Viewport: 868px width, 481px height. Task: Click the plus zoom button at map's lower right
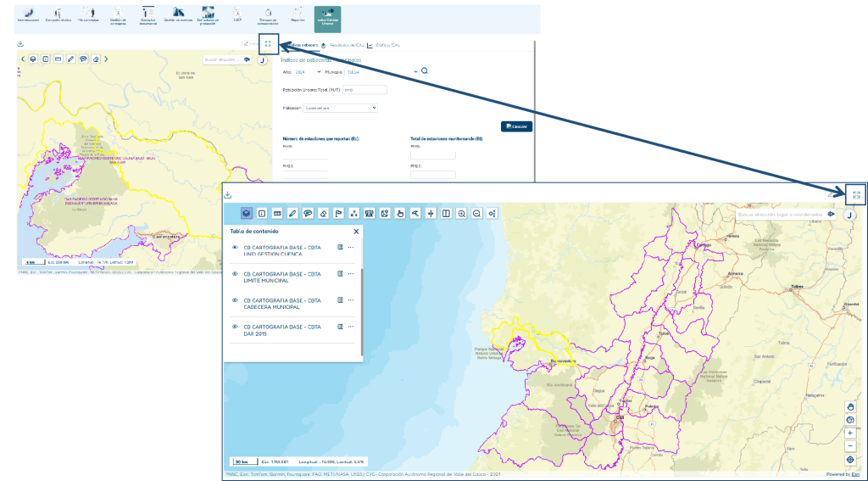851,433
